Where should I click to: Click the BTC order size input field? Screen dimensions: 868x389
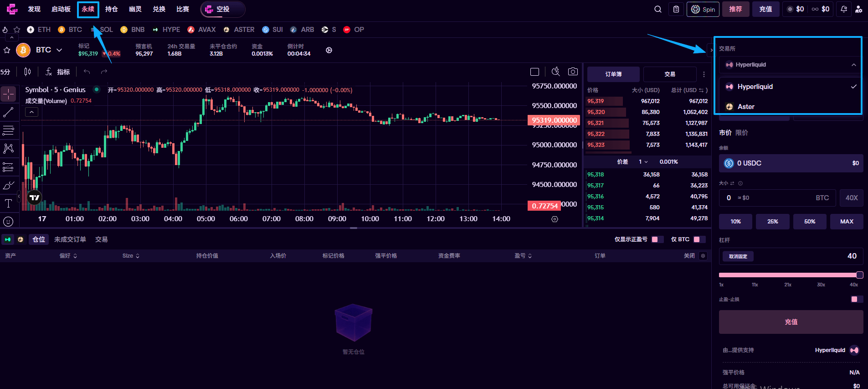(777, 198)
